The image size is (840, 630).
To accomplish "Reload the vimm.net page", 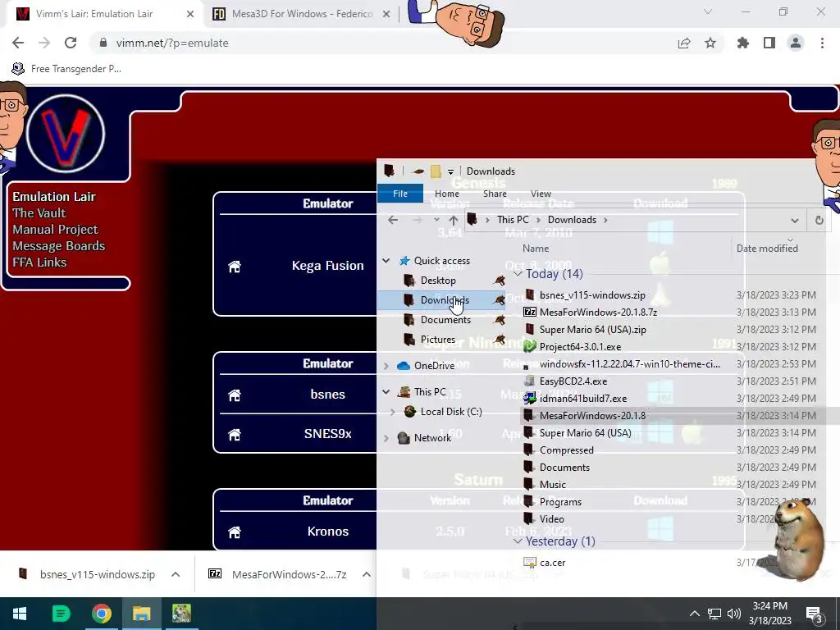I will point(71,43).
